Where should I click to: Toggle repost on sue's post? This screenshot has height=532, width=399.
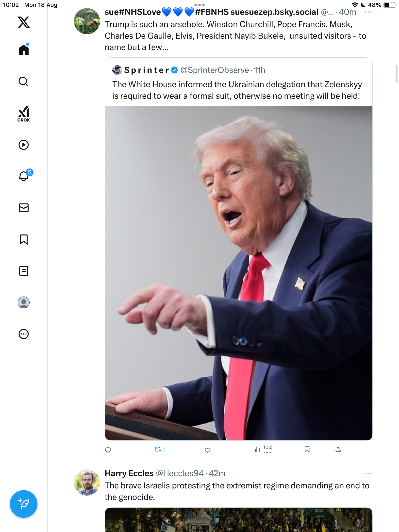tap(158, 449)
